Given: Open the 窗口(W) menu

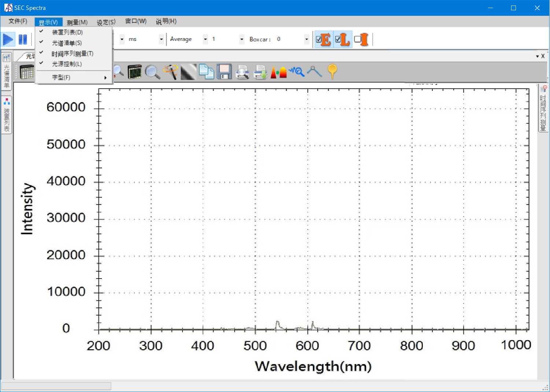Looking at the screenshot, I should click(136, 21).
